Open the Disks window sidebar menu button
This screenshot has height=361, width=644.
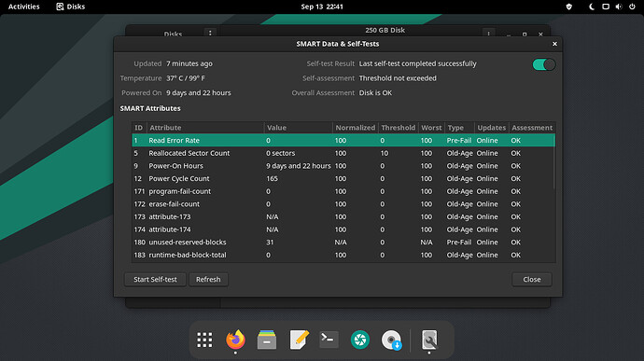click(210, 33)
